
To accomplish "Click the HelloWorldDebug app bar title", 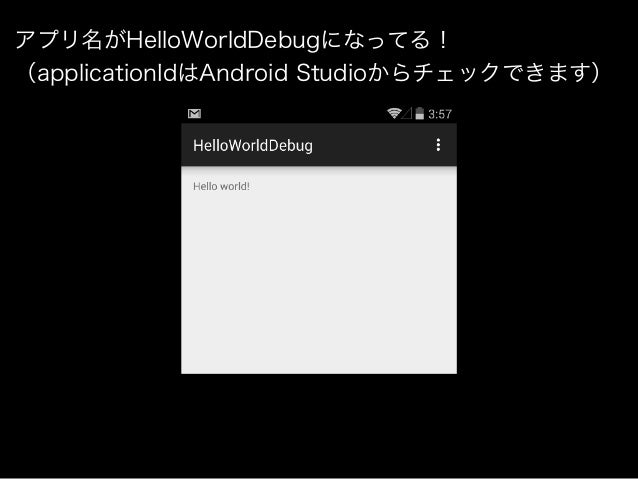I will (x=253, y=146).
